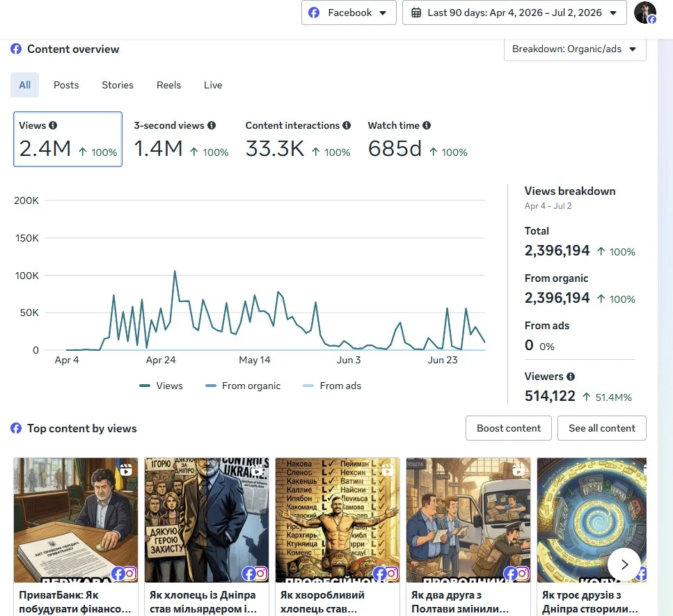Click the reel icon on ПриватБанк thumbnail
This screenshot has height=616, width=673.
(x=126, y=470)
